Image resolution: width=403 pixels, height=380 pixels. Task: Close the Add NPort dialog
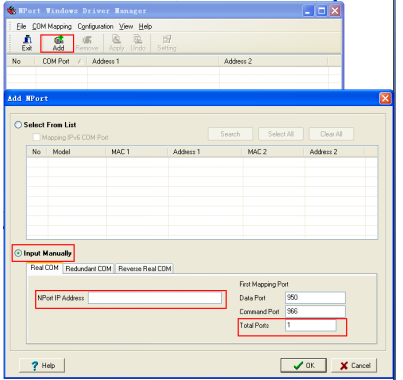[385, 98]
